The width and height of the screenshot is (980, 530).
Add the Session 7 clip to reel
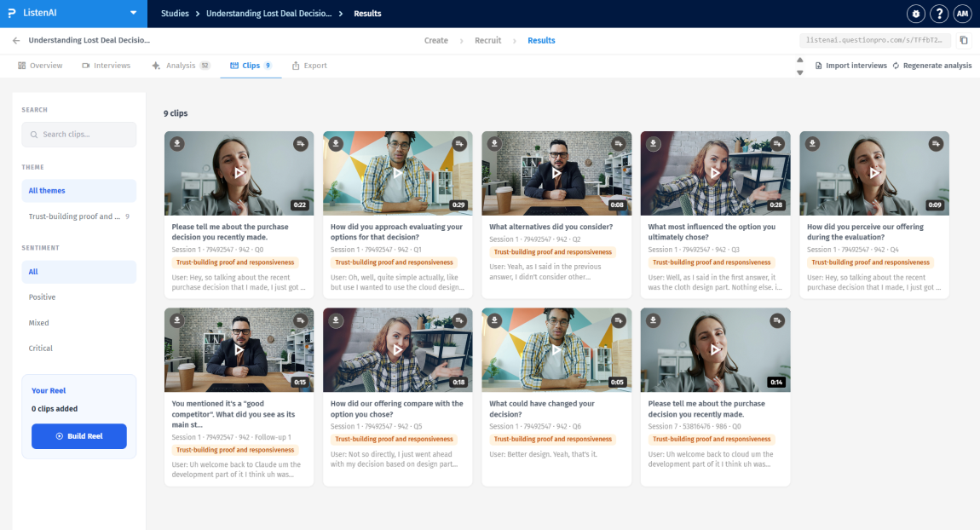(777, 320)
